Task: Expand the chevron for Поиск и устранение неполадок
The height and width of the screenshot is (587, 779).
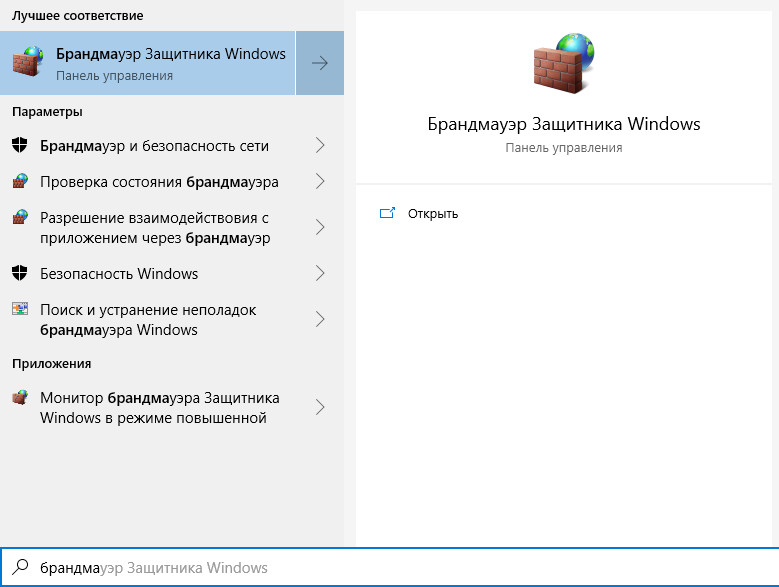Action: click(x=320, y=319)
